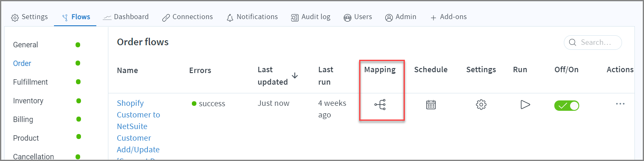The width and height of the screenshot is (644, 161).
Task: Click the Errors column header
Action: pyautogui.click(x=200, y=71)
